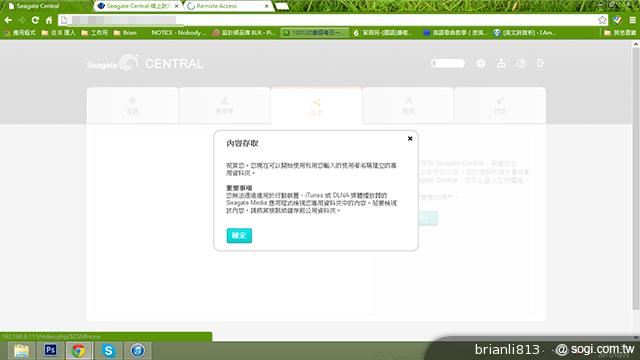Open the Chrome menu hamburger icon

point(632,20)
